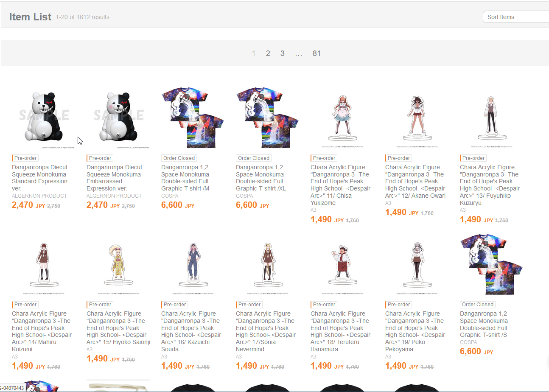549x392 pixels.
Task: Open the Sonia Nevermind figure title link
Action: tap(266, 331)
